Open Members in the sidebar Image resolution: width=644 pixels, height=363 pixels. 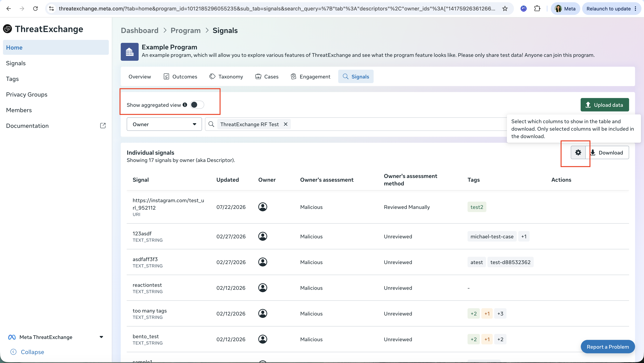click(x=56, y=110)
